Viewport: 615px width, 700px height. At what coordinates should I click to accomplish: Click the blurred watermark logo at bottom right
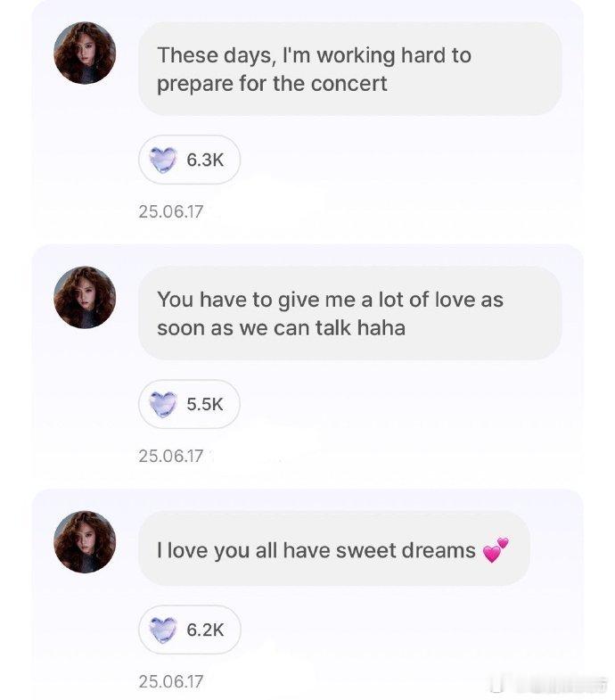549,683
